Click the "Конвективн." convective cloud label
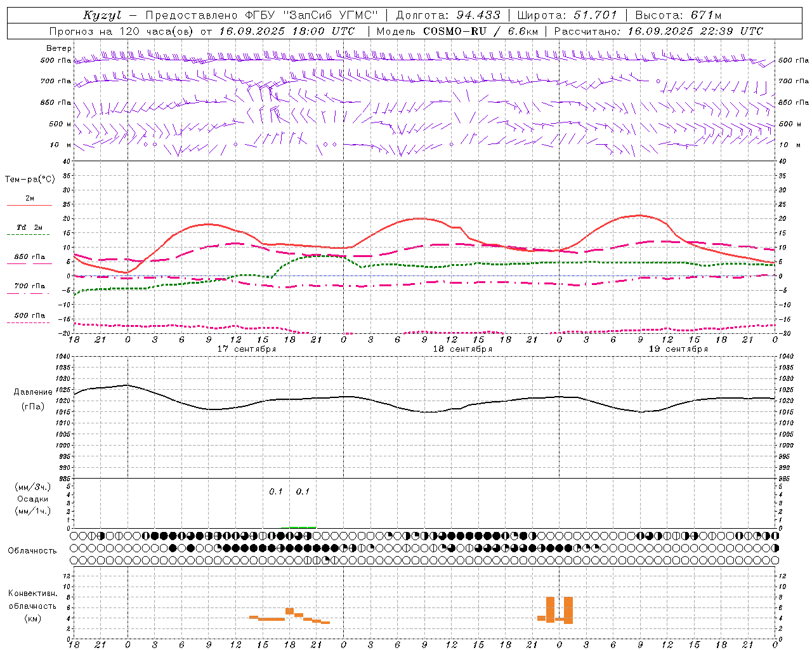This screenshot has height=650, width=812. 32,594
